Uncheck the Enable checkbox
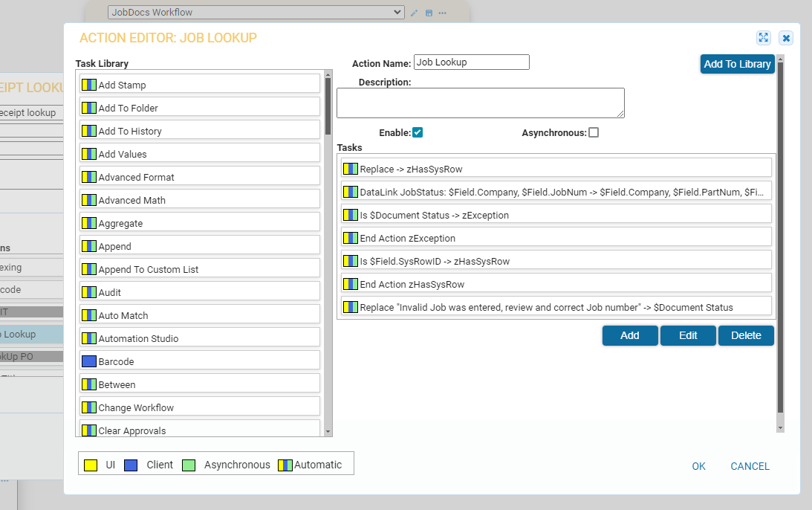The height and width of the screenshot is (510, 812). (x=418, y=132)
